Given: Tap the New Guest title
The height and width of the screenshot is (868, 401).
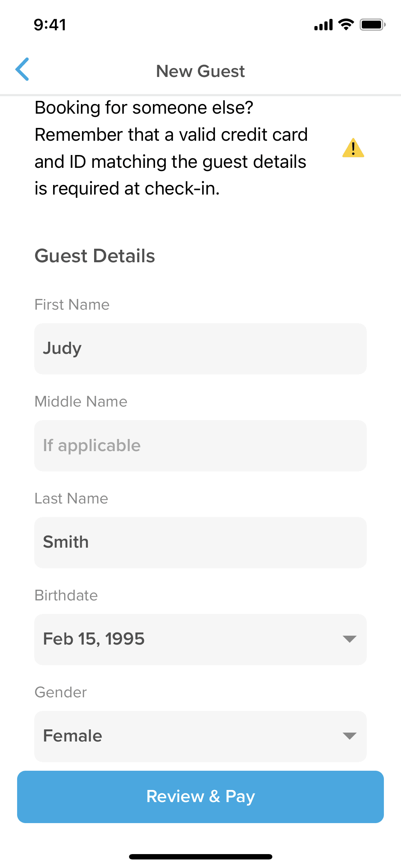Looking at the screenshot, I should click(x=200, y=71).
